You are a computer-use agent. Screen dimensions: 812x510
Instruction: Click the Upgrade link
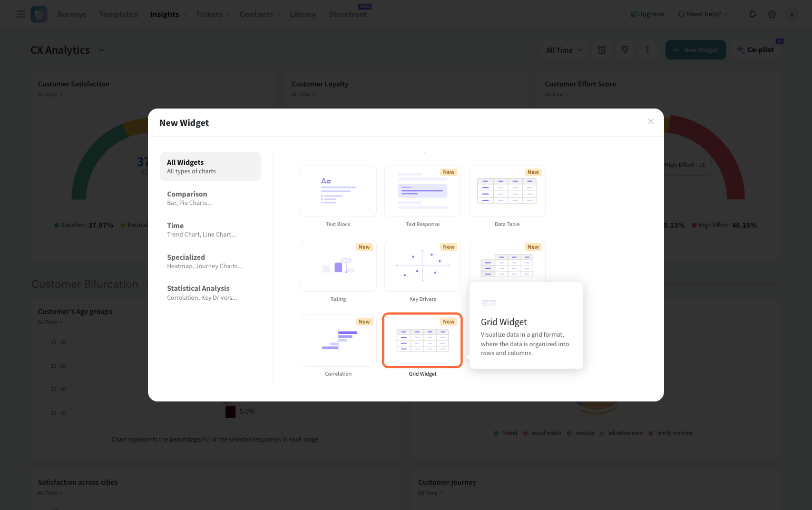click(647, 14)
